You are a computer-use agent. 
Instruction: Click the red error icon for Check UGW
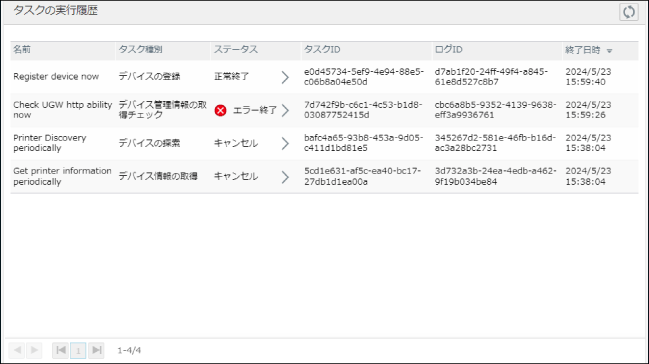click(x=221, y=110)
